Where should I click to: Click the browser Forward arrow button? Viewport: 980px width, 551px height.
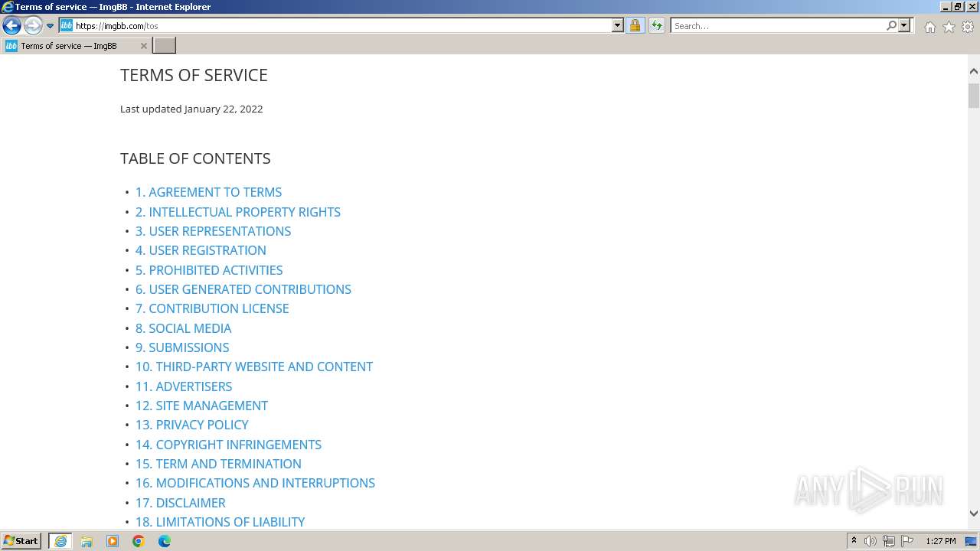[33, 25]
